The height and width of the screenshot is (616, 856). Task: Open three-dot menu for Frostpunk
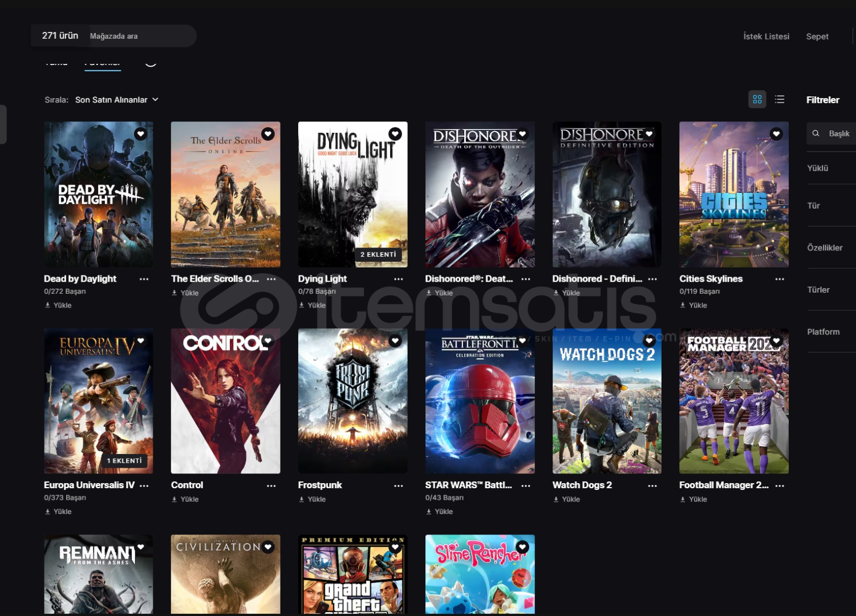(x=399, y=485)
